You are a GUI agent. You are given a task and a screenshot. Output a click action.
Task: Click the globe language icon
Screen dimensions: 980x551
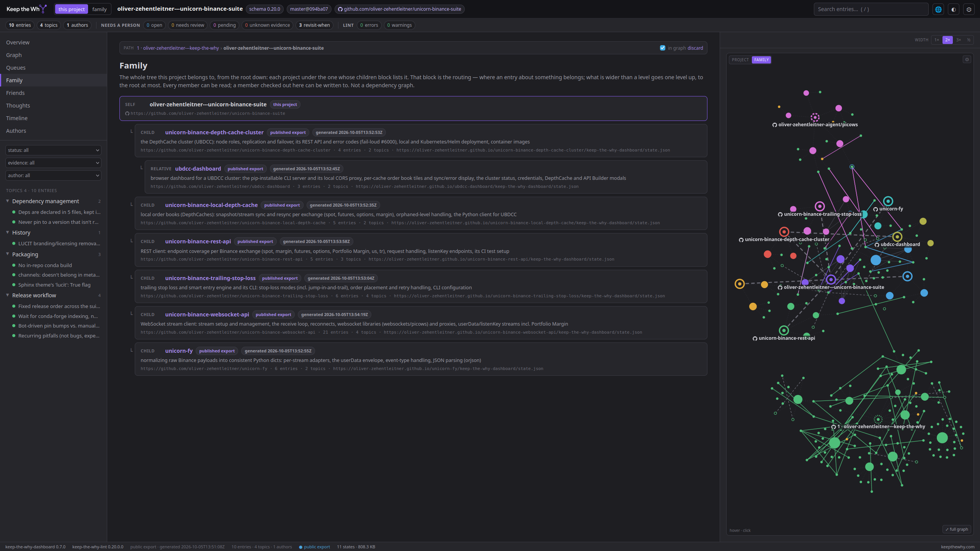938,10
